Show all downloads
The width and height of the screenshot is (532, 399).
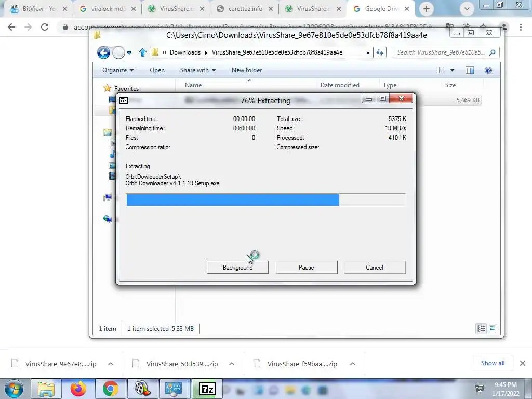click(x=493, y=363)
